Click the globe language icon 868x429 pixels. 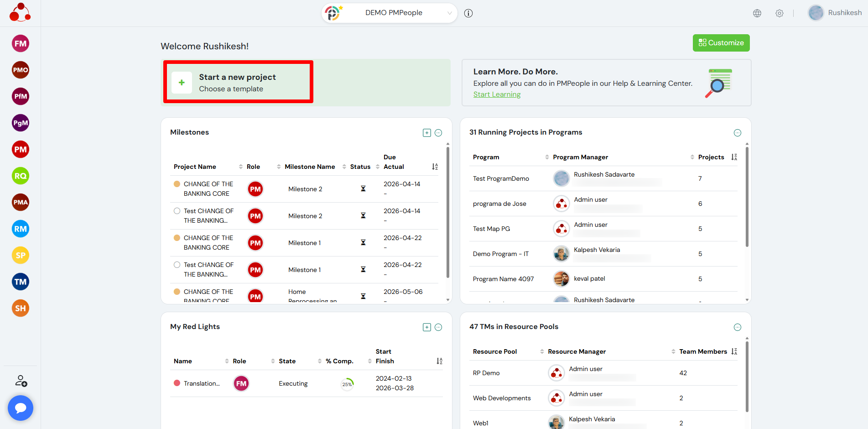[757, 13]
